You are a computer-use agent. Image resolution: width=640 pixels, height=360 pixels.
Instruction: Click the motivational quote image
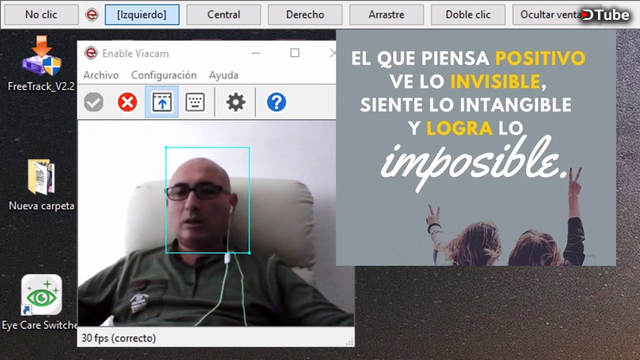(x=476, y=148)
